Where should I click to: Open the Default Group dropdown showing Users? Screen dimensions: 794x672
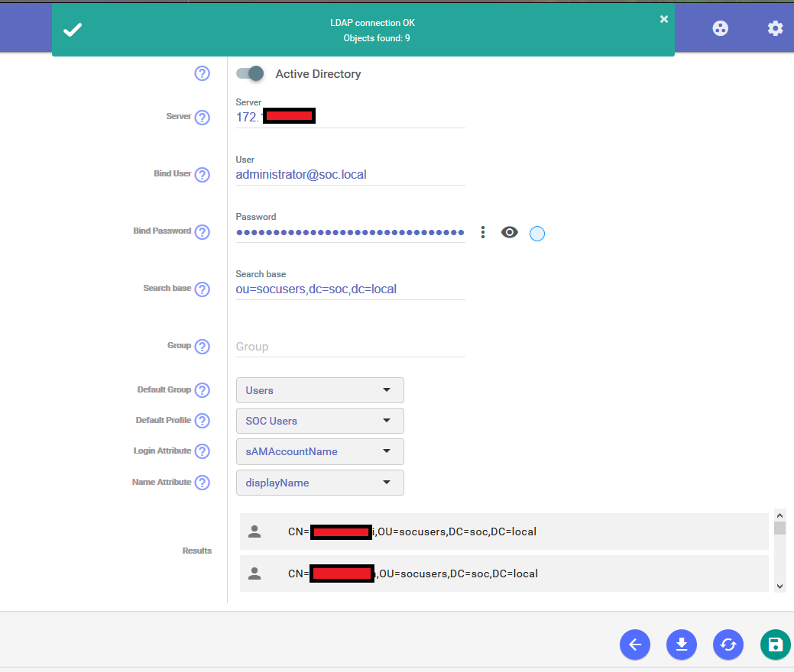click(x=320, y=390)
